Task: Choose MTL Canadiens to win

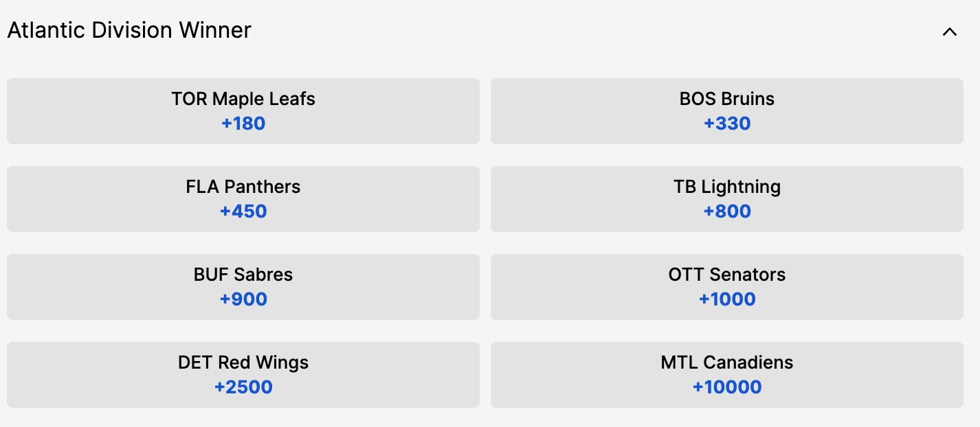Action: (726, 375)
